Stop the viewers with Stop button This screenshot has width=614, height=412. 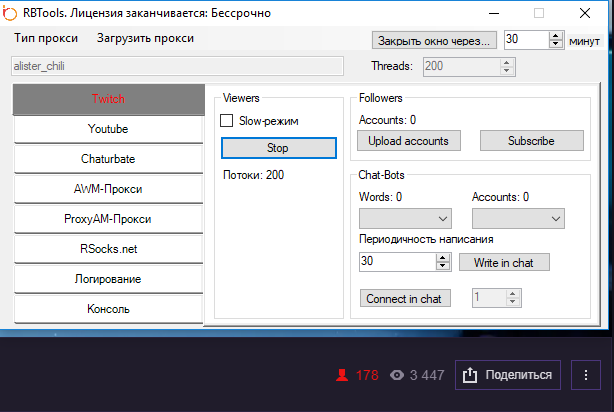pyautogui.click(x=278, y=148)
